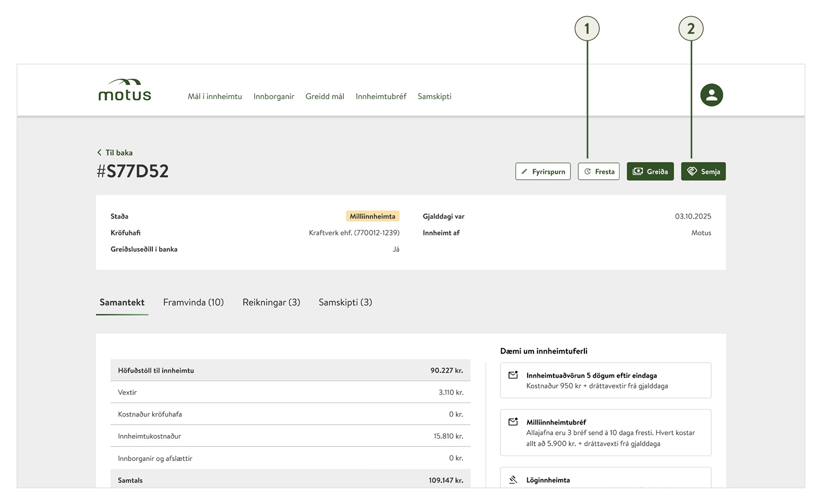822x504 pixels.
Task: Click the Milliinnheimta status badge
Action: (372, 217)
